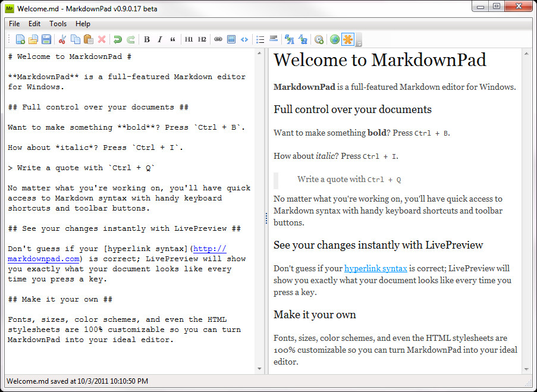
Task: Click the '> Write a quote with `Ctrl + Q`' editor line
Action: [81, 168]
